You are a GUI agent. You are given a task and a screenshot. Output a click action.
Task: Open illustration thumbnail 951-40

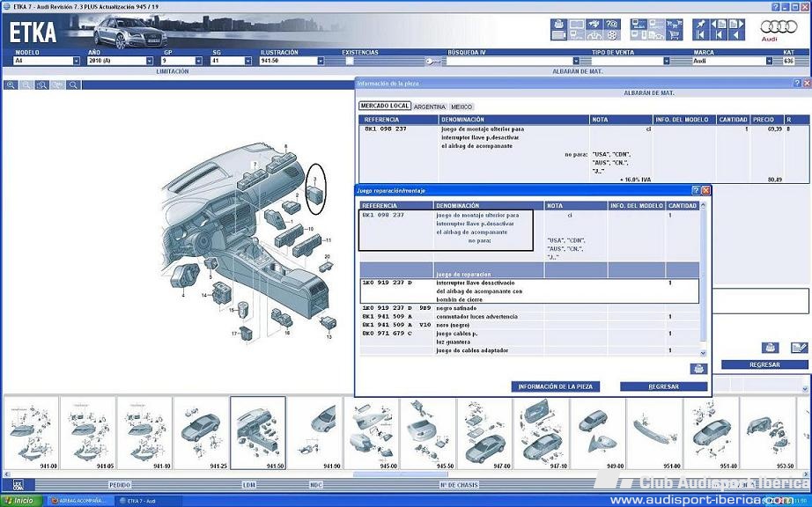[x=712, y=434]
